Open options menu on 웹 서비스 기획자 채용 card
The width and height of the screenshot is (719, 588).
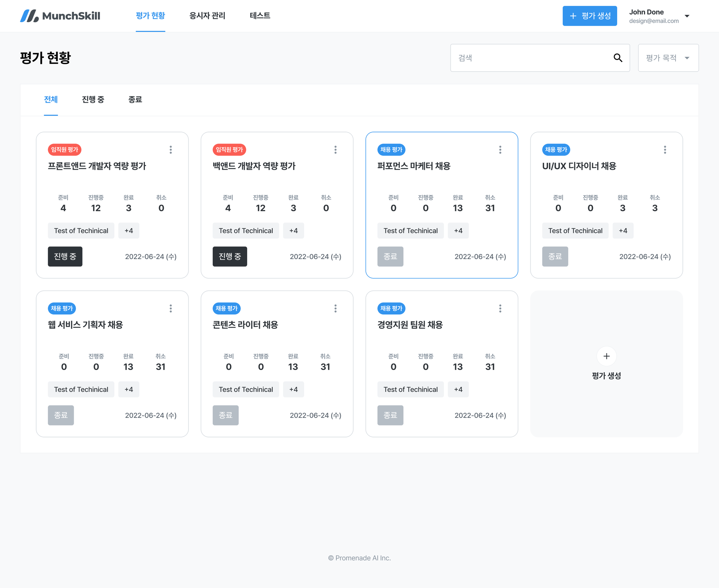pos(171,309)
